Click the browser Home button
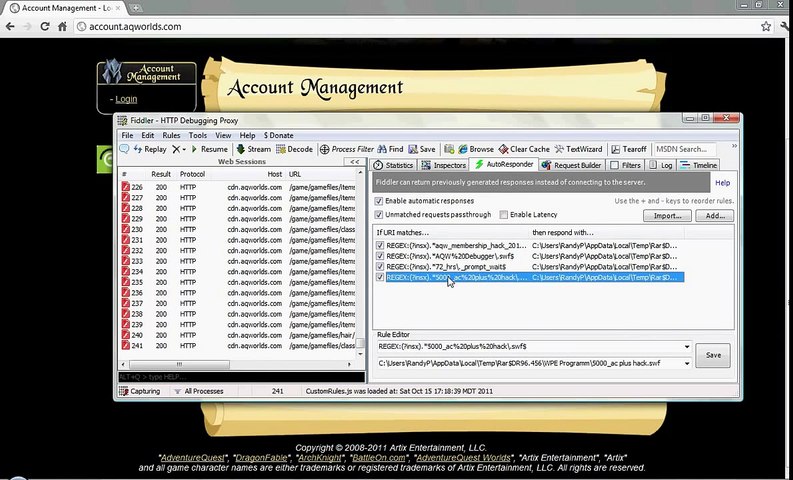The height and width of the screenshot is (480, 793). click(62, 26)
